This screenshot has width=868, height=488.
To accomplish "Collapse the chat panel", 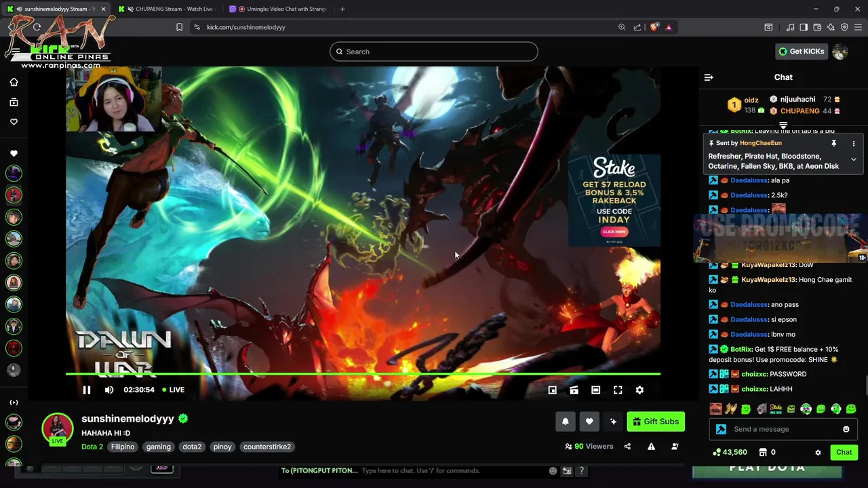I will [x=709, y=77].
